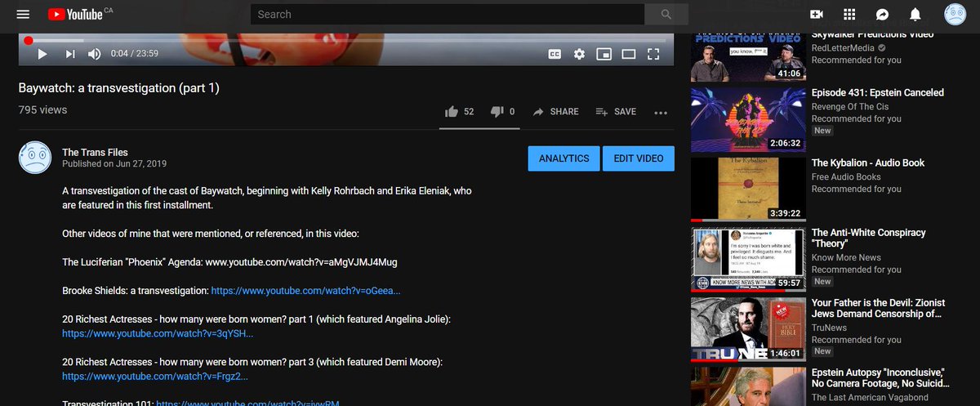This screenshot has width=980, height=406.
Task: Open the link ending v=Frgz2...
Action: point(155,377)
